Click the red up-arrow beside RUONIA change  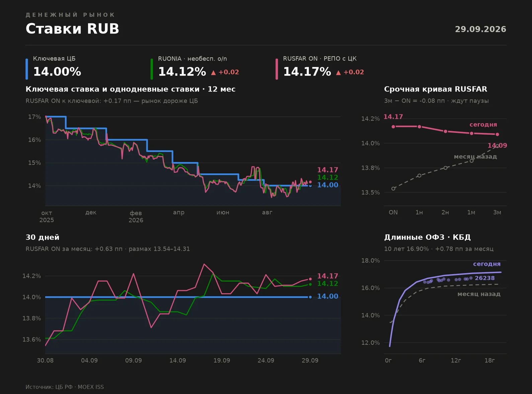213,72
